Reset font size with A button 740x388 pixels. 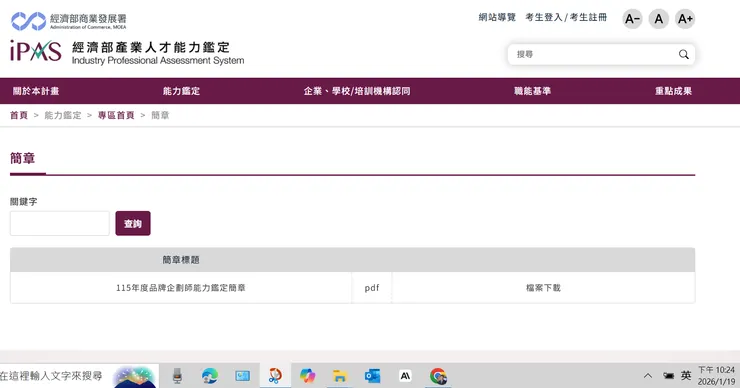click(x=658, y=19)
